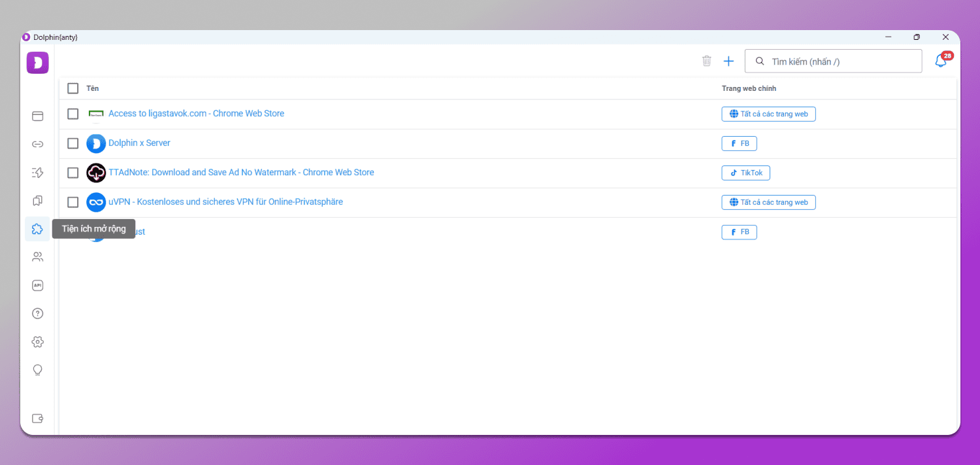Tick the checkbox for TTAdNote row
The width and height of the screenshot is (980, 465).
coord(73,173)
